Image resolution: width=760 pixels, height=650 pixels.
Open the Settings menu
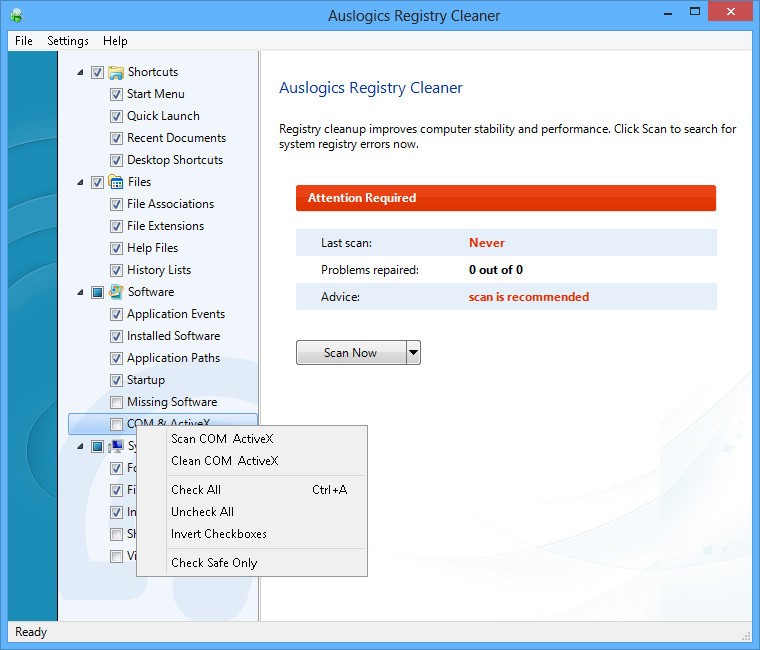(68, 41)
